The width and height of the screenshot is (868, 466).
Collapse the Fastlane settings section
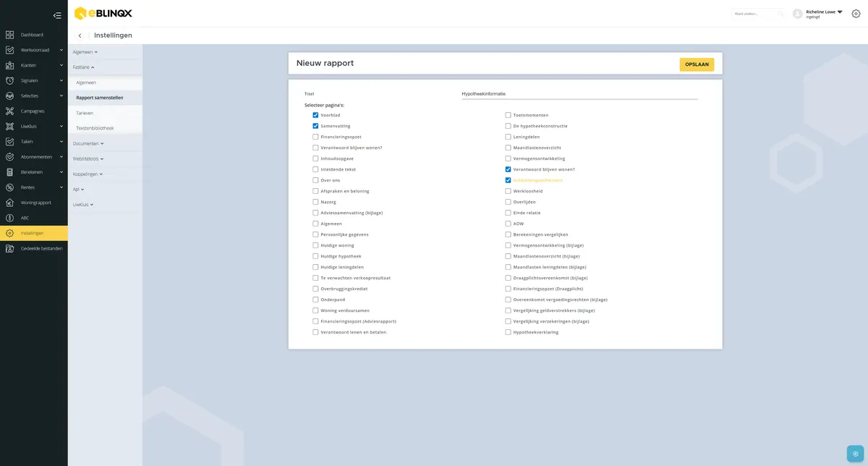(x=84, y=67)
